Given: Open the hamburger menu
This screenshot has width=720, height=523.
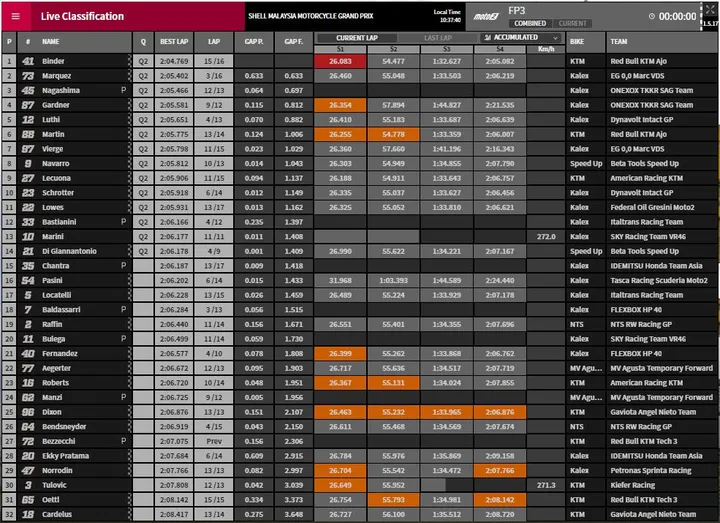Looking at the screenshot, I should (16, 16).
